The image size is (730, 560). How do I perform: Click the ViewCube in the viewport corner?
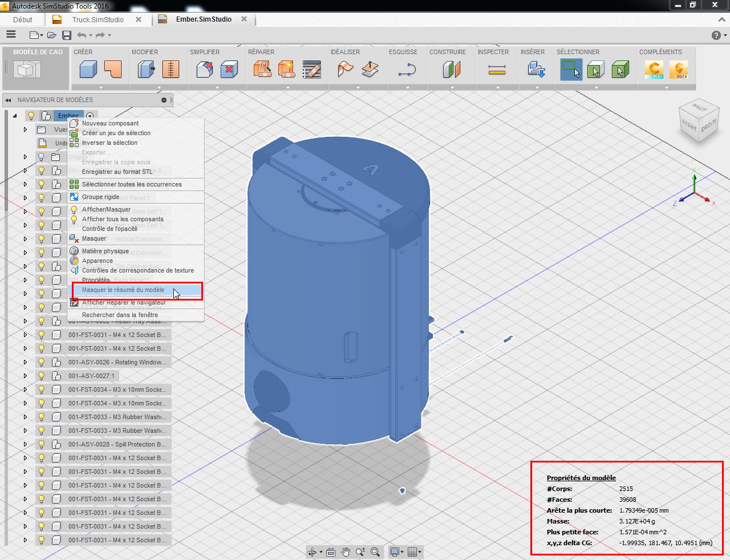point(698,120)
